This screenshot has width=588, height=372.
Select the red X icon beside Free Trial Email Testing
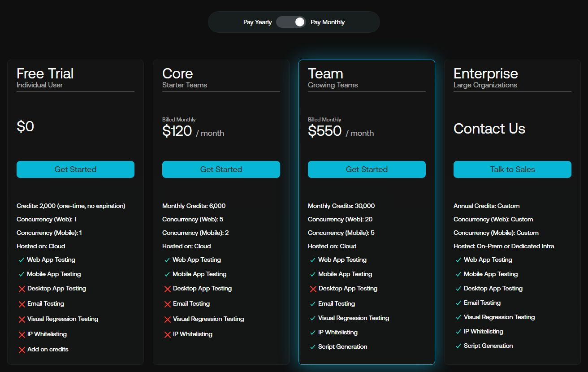(22, 304)
